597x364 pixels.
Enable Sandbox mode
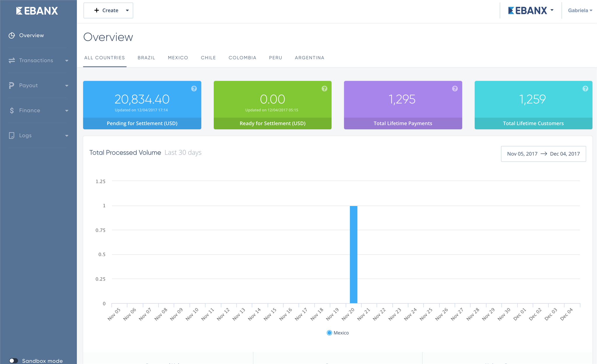[x=14, y=360]
